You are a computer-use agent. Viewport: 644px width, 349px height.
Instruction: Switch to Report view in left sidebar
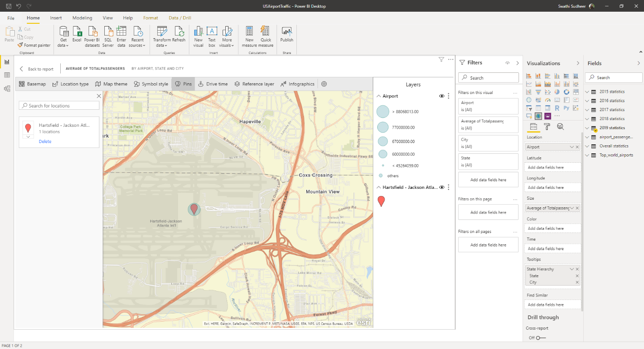(x=7, y=62)
